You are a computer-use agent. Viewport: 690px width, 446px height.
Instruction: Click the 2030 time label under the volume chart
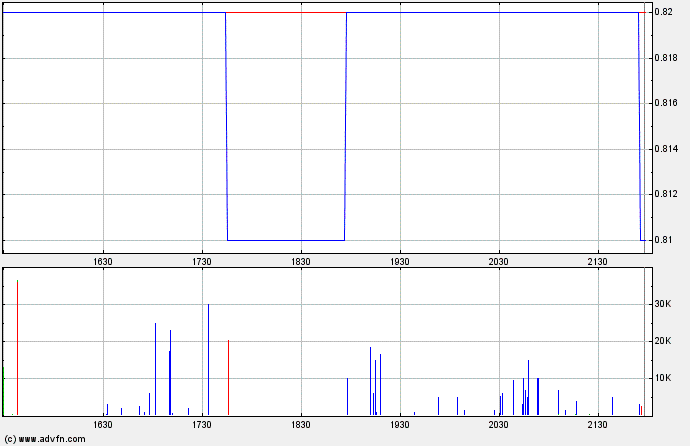click(499, 425)
